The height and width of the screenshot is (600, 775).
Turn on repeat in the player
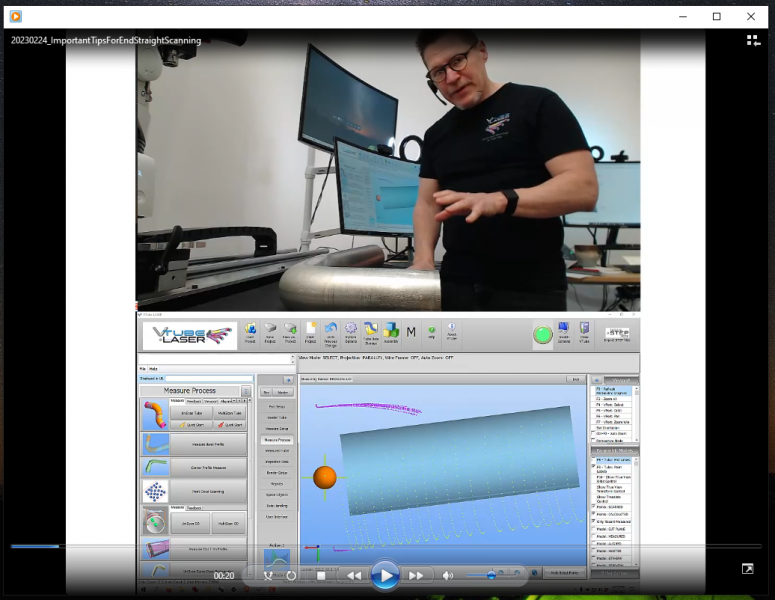(x=291, y=576)
